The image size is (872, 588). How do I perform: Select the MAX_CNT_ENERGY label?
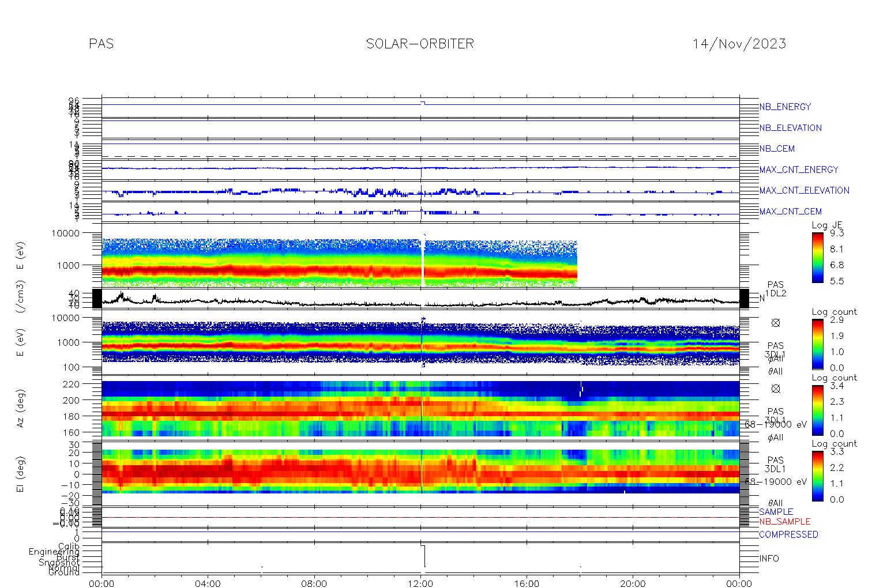(x=799, y=169)
